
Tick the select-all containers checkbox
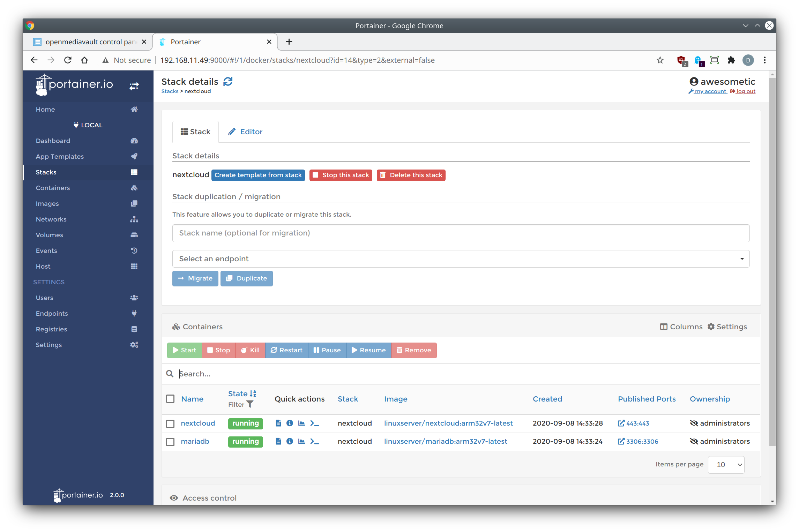pyautogui.click(x=170, y=399)
